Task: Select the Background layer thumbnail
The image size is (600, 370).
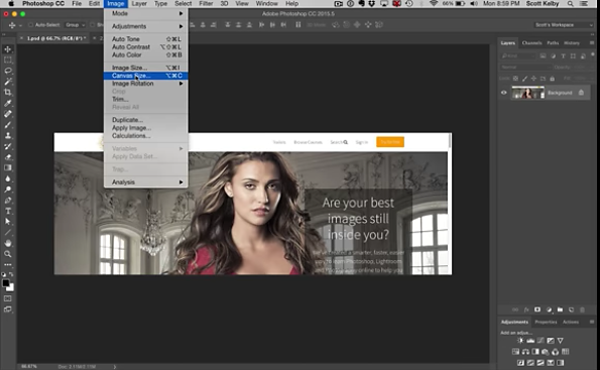Action: coord(528,93)
